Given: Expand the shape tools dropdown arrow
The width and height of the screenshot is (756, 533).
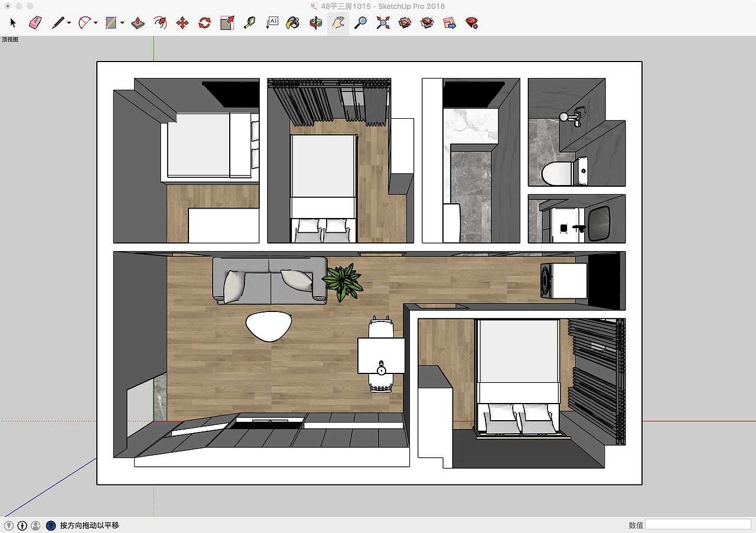Looking at the screenshot, I should [122, 24].
